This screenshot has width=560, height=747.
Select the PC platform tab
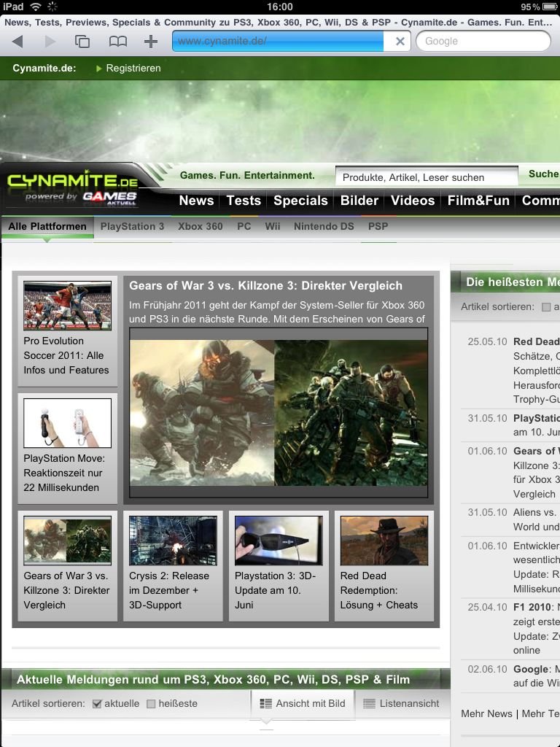tap(244, 226)
